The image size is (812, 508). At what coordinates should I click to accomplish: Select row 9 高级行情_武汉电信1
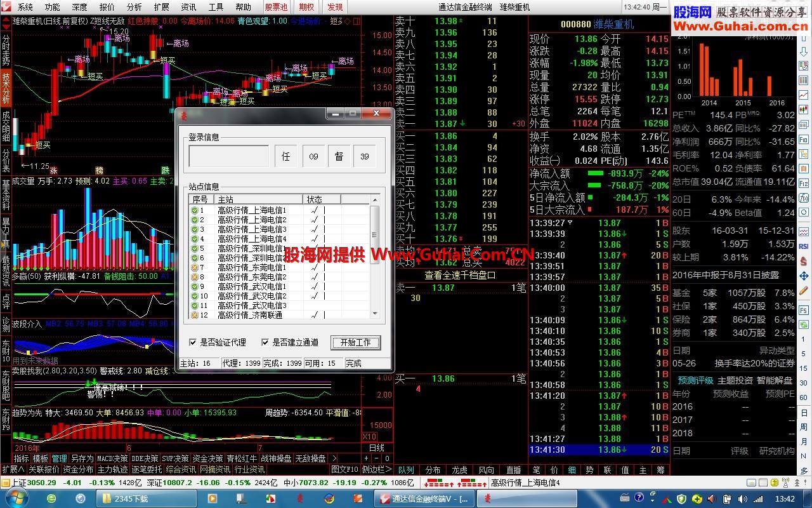click(x=279, y=286)
